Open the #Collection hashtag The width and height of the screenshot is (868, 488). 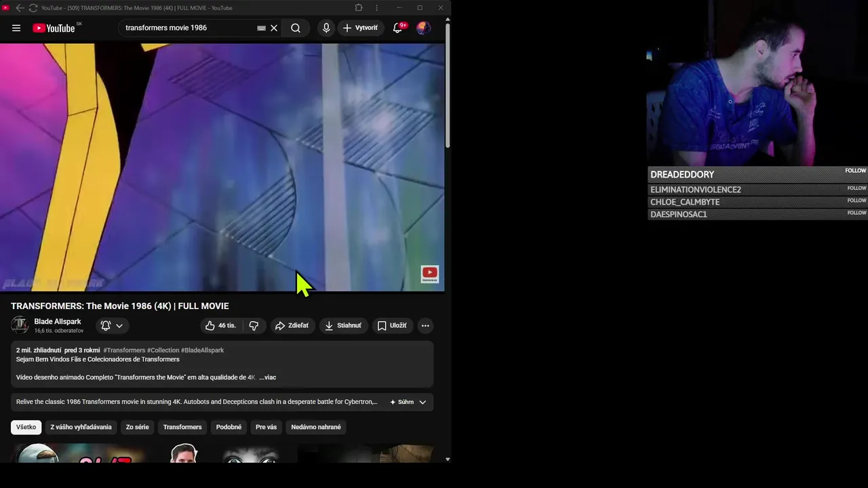(163, 350)
